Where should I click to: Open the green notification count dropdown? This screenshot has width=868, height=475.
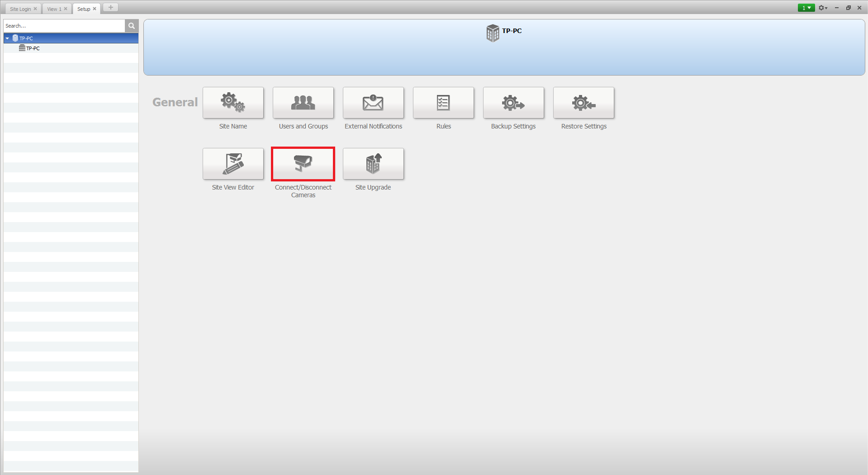click(x=806, y=8)
